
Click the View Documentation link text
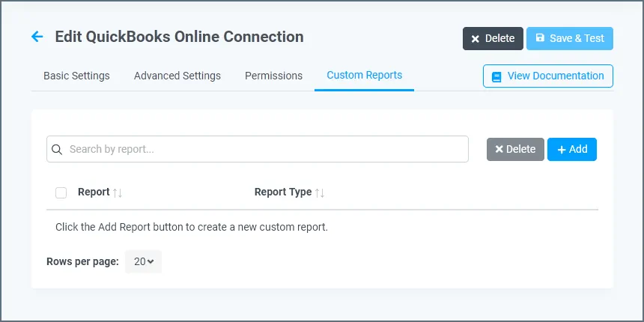point(556,76)
